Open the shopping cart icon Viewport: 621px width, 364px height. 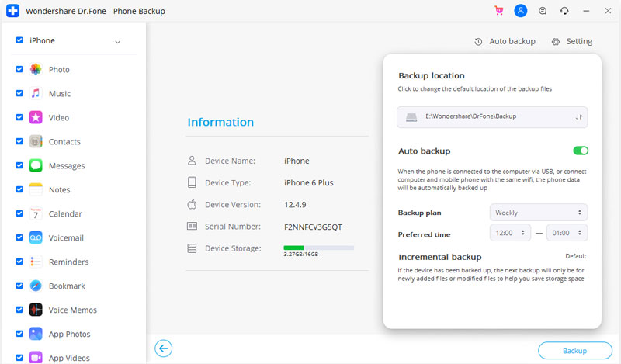point(499,11)
